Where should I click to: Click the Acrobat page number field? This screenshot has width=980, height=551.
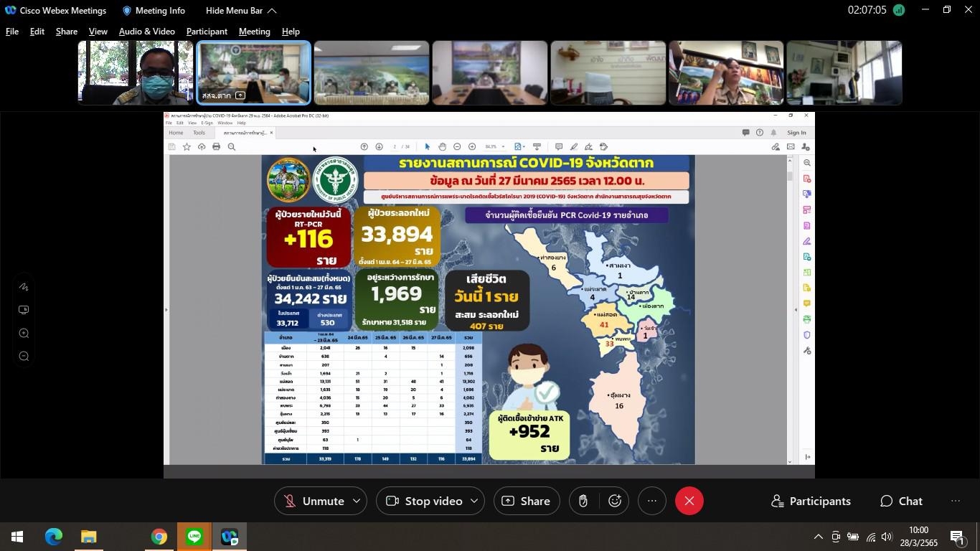pyautogui.click(x=395, y=147)
